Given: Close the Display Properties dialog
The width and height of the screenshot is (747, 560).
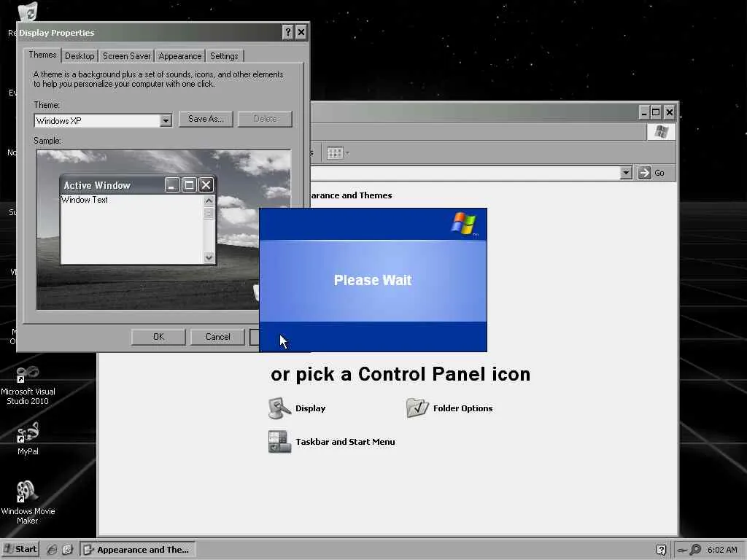Looking at the screenshot, I should coord(301,32).
